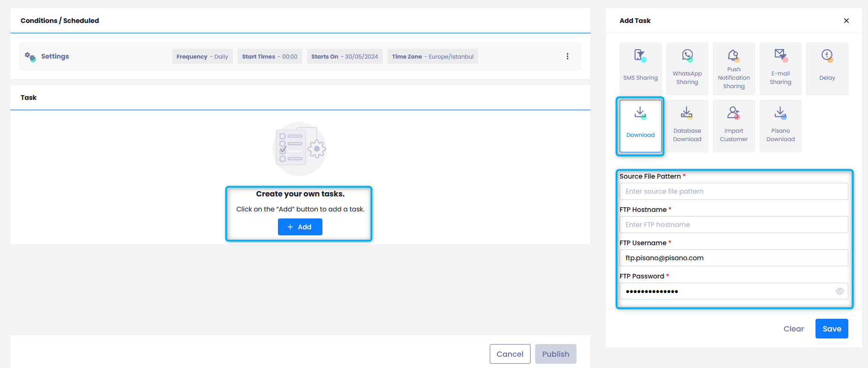Viewport: 868px width, 368px height.
Task: Close the Add Task panel
Action: (846, 21)
